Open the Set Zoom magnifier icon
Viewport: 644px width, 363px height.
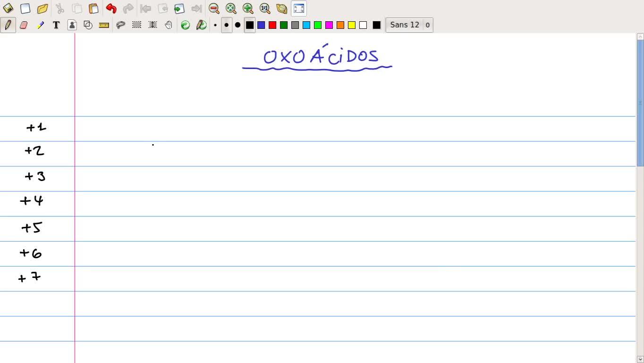pyautogui.click(x=282, y=9)
